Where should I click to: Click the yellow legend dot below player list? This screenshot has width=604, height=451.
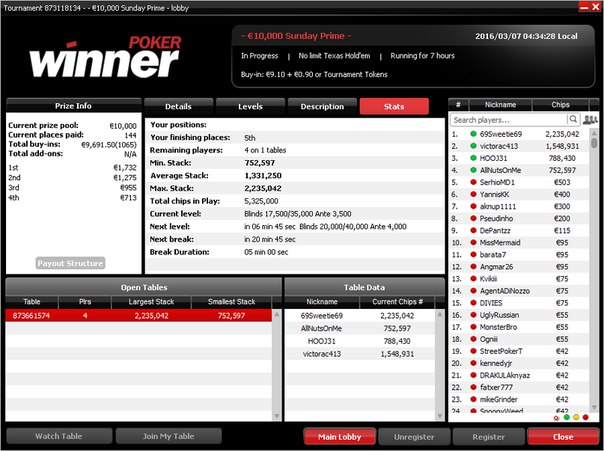coord(576,417)
